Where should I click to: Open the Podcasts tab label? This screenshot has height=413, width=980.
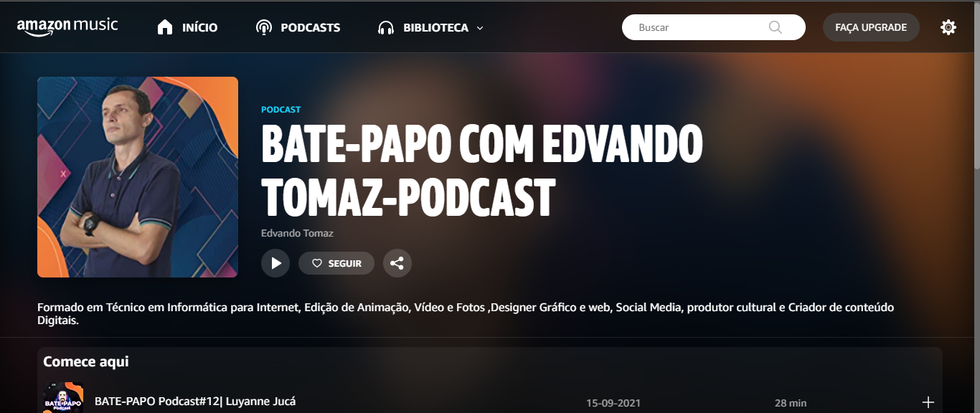tap(310, 28)
